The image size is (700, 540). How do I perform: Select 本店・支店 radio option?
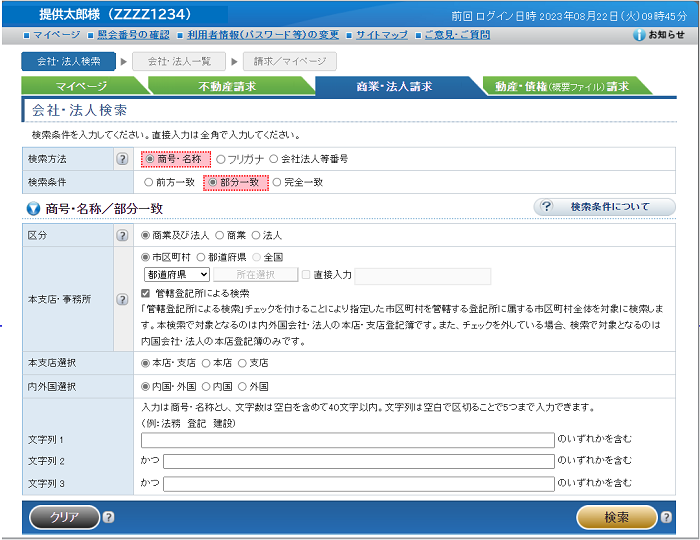(x=145, y=363)
